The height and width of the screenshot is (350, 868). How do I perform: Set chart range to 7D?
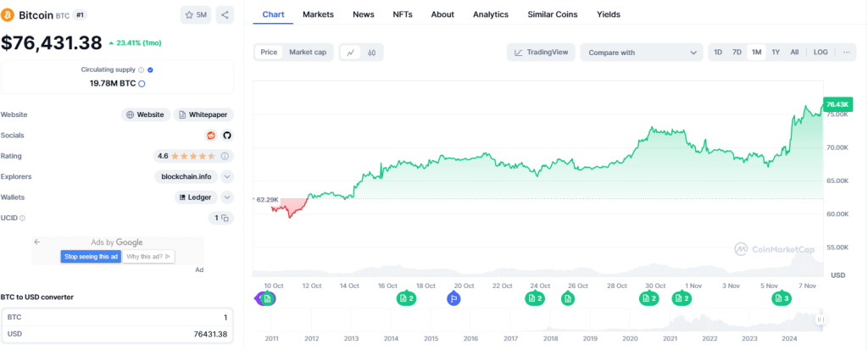(x=737, y=52)
